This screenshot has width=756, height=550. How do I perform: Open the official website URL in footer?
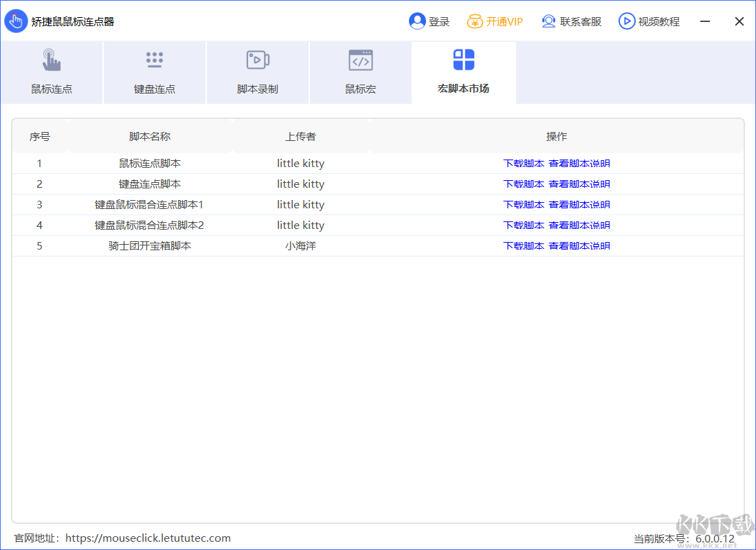(148, 538)
